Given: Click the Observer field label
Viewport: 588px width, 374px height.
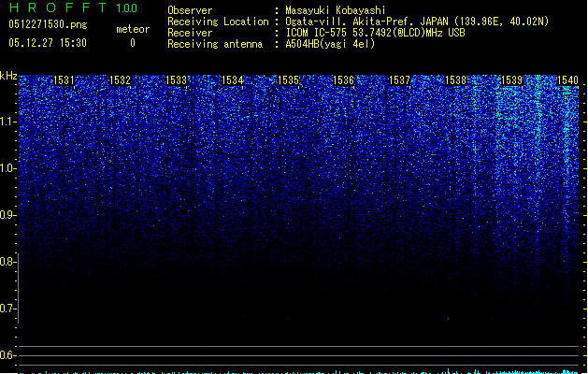Looking at the screenshot, I should (190, 10).
